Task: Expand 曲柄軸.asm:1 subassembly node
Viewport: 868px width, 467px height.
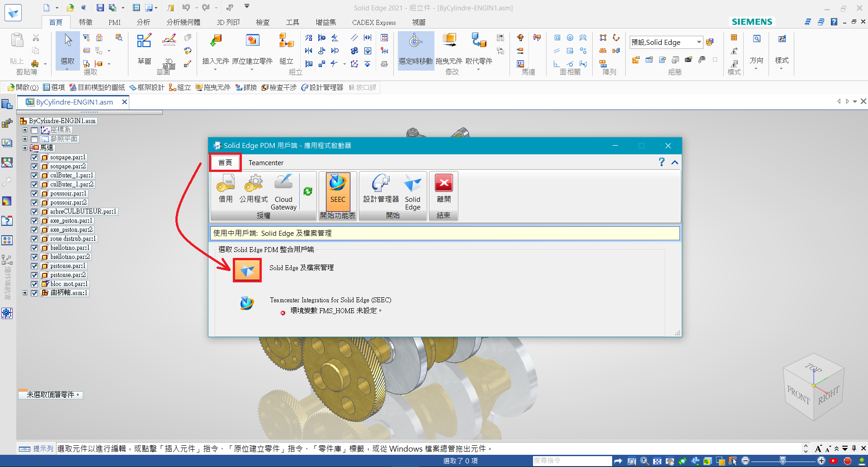Action: [25, 293]
